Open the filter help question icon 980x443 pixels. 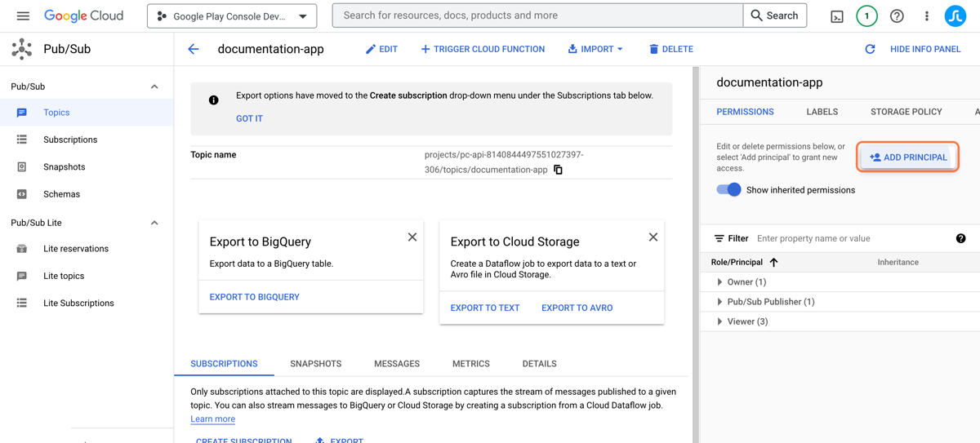tap(960, 238)
